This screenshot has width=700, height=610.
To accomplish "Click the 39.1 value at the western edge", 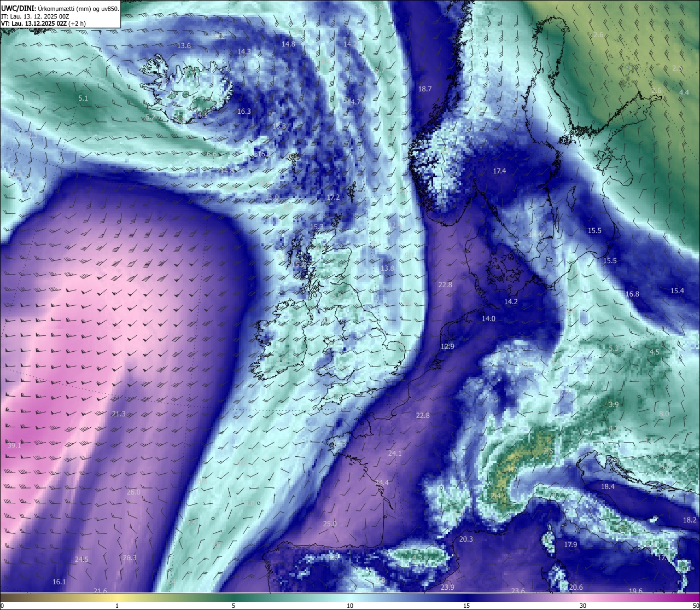I will tap(14, 446).
